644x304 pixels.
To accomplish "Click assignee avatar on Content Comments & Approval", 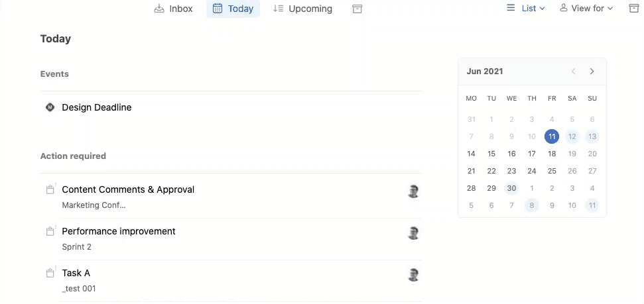I will pyautogui.click(x=414, y=191).
